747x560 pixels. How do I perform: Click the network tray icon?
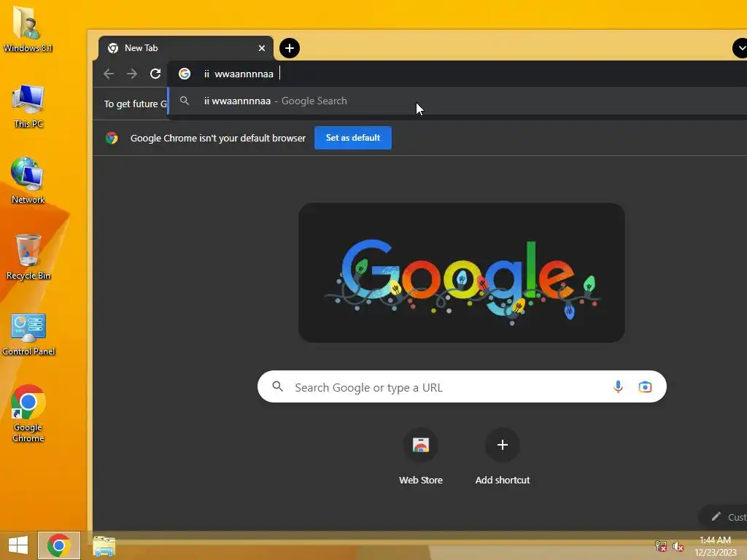tap(661, 545)
